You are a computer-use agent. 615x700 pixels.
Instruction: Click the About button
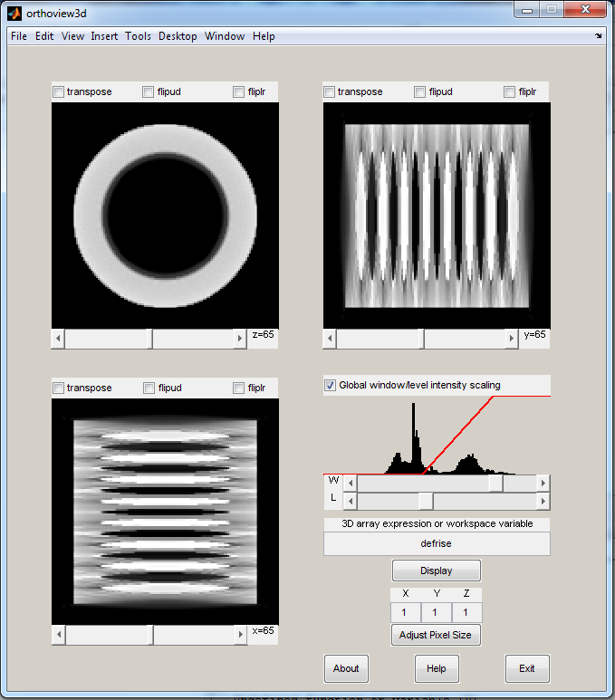(346, 668)
